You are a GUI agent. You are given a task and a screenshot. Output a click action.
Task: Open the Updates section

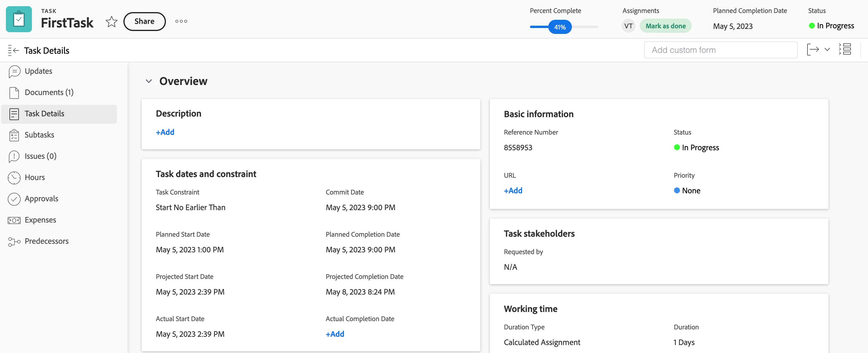(38, 71)
